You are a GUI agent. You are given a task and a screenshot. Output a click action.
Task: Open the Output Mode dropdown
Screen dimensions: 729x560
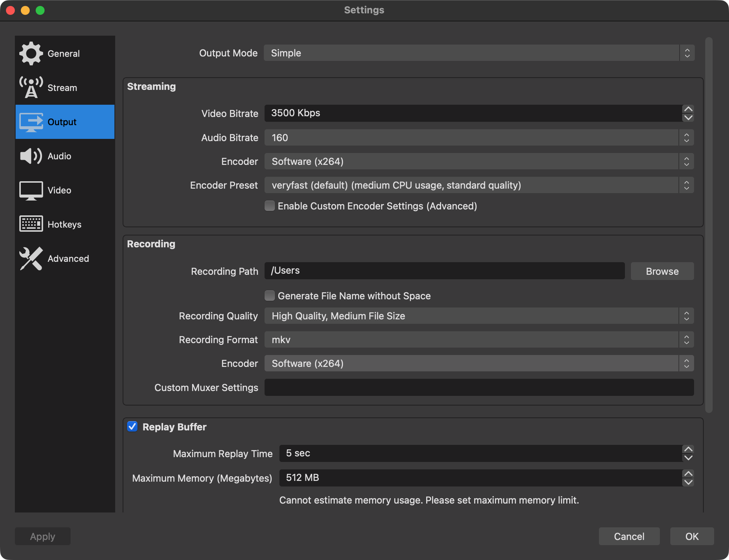479,53
